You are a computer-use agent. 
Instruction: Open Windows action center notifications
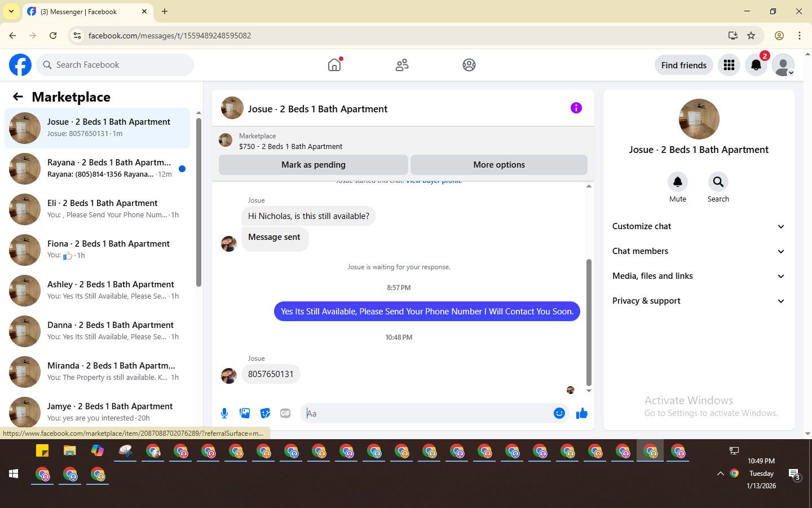click(x=794, y=475)
